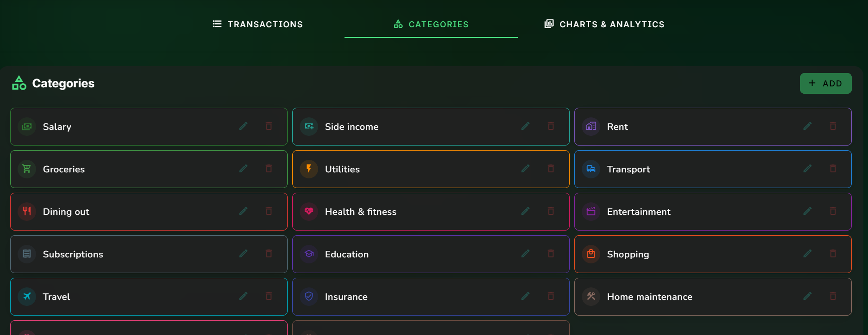
Task: Delete the Groceries category
Action: pos(269,169)
